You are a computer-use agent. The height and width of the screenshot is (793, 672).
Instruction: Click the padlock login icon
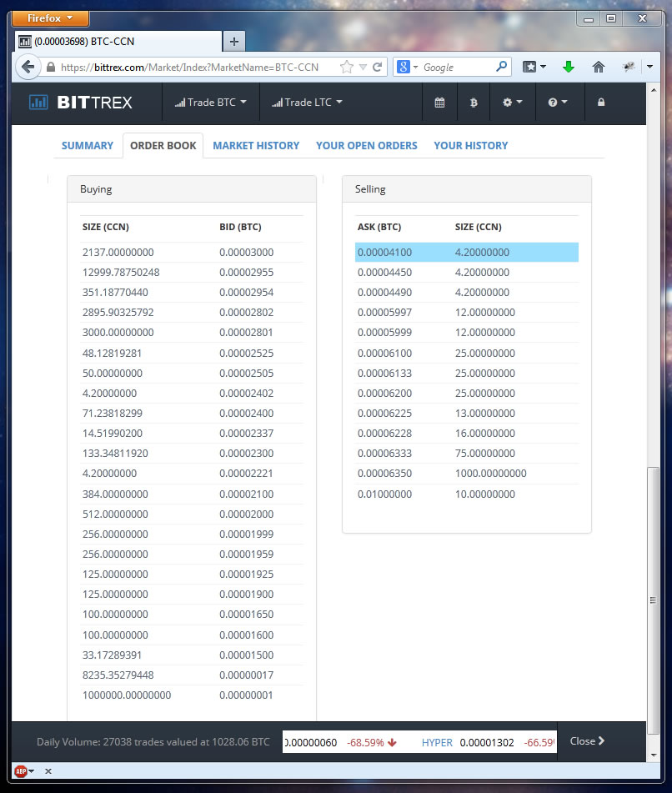pos(600,103)
